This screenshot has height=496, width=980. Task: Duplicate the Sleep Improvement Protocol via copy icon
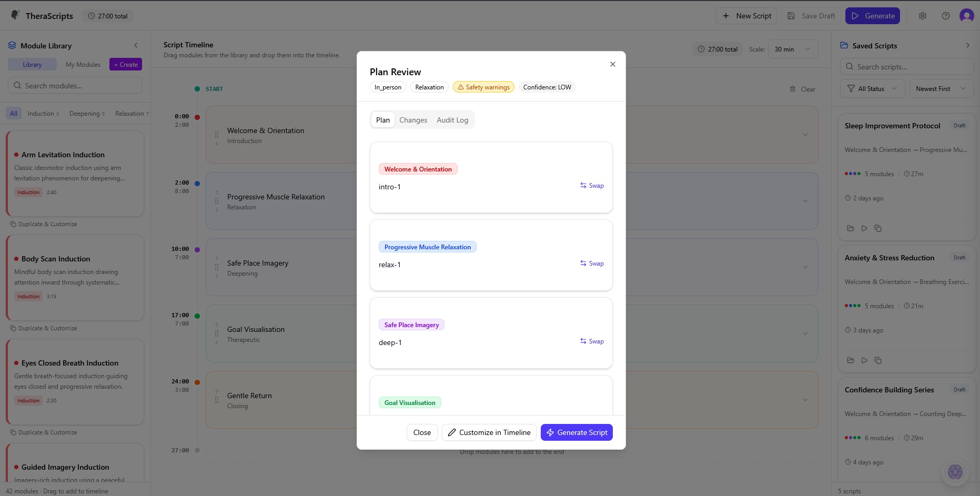click(x=878, y=228)
